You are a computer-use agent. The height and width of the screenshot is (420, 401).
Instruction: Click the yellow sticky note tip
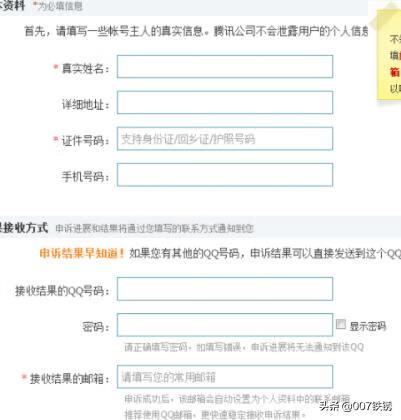click(389, 53)
